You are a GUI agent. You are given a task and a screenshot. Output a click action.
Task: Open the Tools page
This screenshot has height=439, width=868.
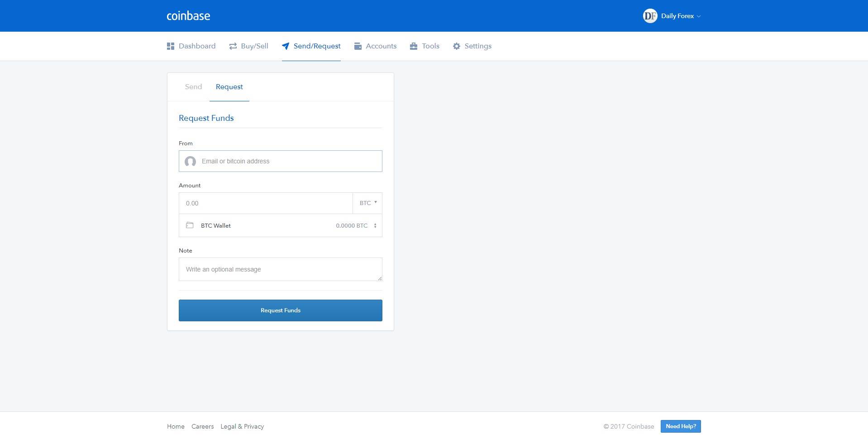[x=425, y=46]
